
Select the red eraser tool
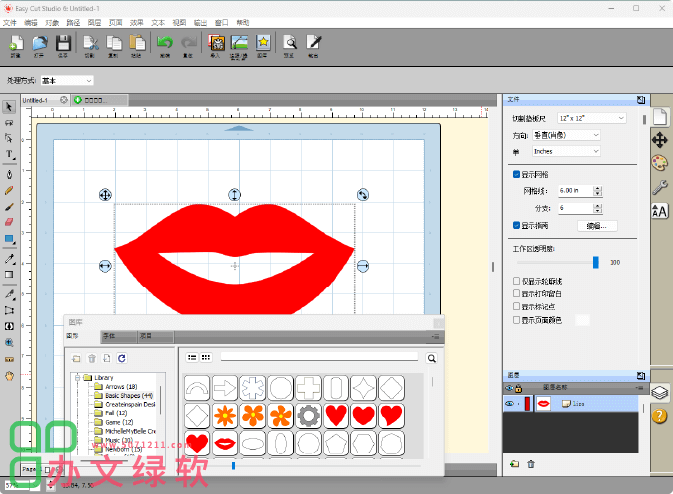9,222
